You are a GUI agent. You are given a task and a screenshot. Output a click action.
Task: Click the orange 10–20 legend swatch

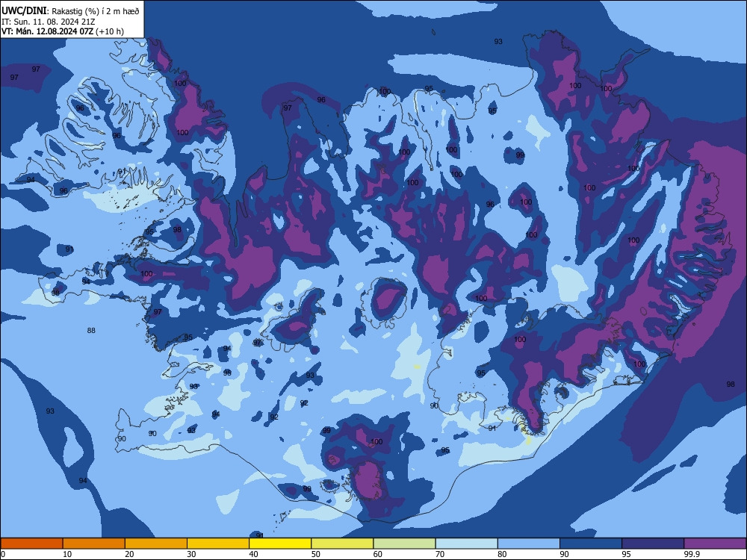94,544
